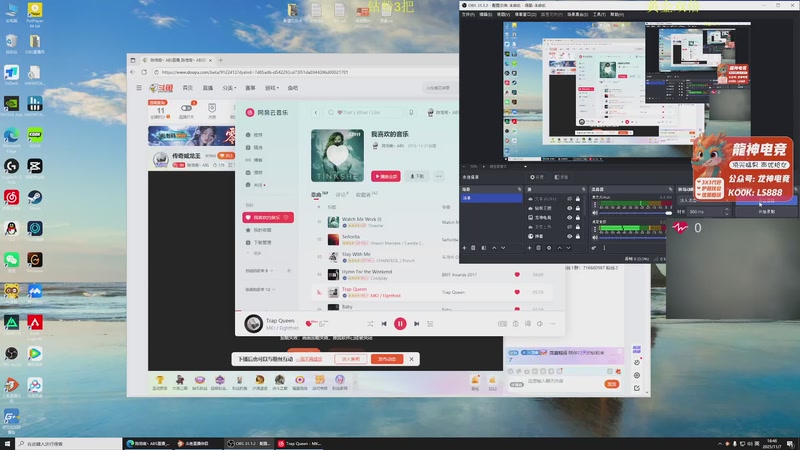Click volume speaker icon in NetEase player

540,323
